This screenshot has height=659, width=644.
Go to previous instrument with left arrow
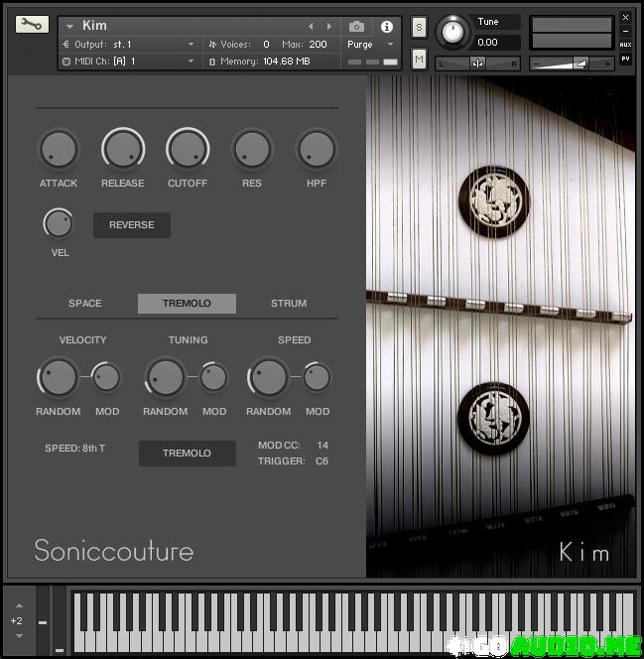click(311, 27)
